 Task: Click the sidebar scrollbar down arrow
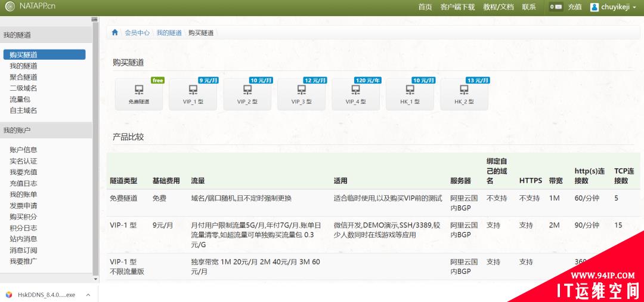point(95,279)
